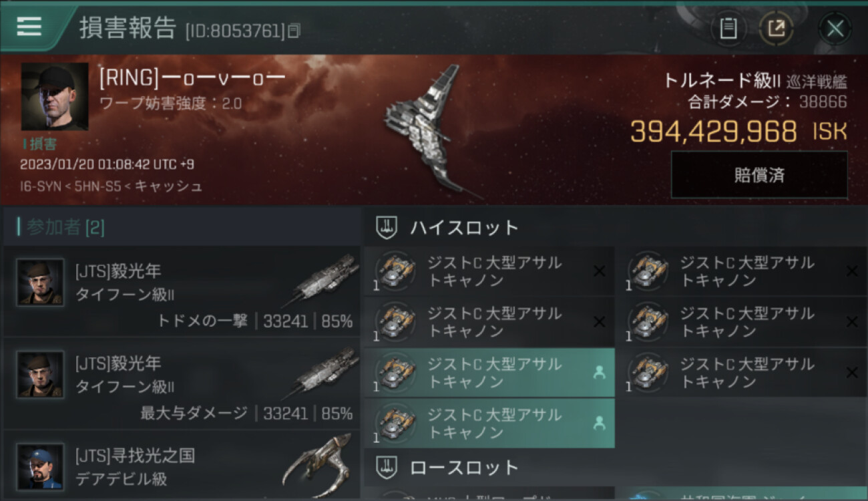The width and height of the screenshot is (868, 501).
Task: Select the 参加者 [2] participants header
Action: tap(61, 227)
